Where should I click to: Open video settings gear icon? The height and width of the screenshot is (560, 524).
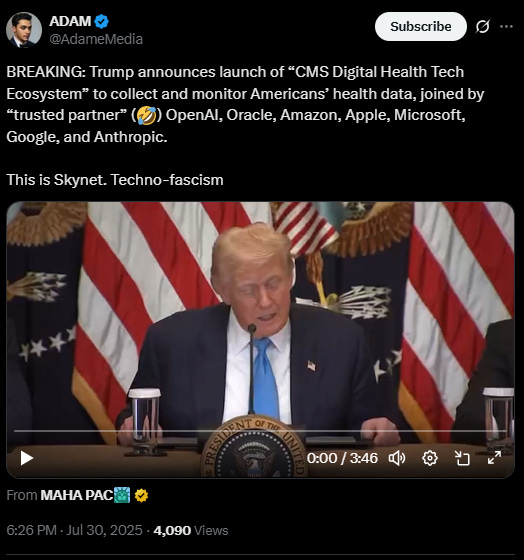430,458
